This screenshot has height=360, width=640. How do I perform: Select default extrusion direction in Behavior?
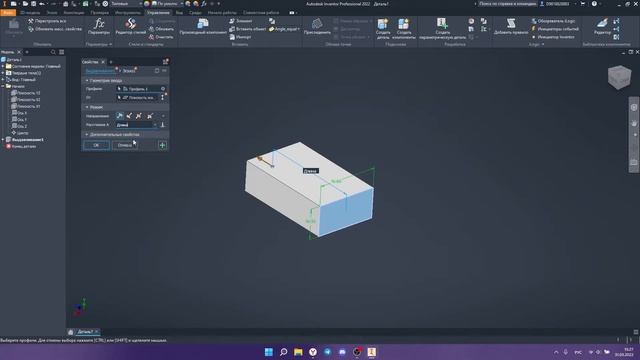(120, 116)
